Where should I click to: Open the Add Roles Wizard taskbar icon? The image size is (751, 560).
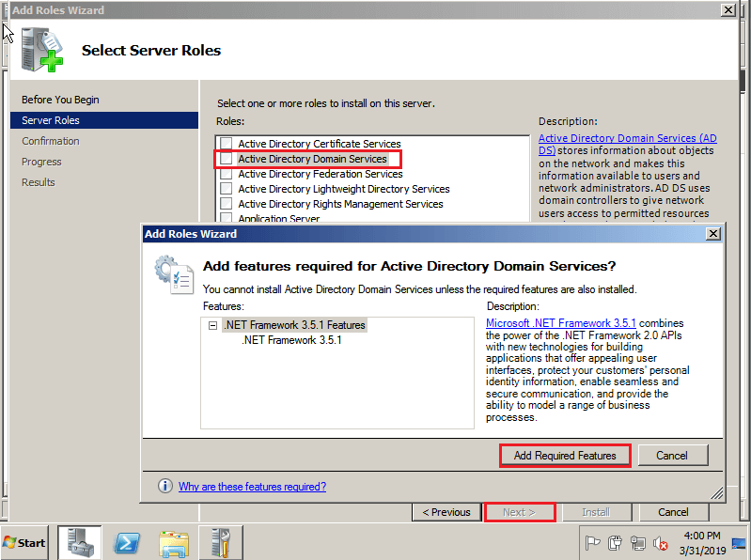[221, 543]
